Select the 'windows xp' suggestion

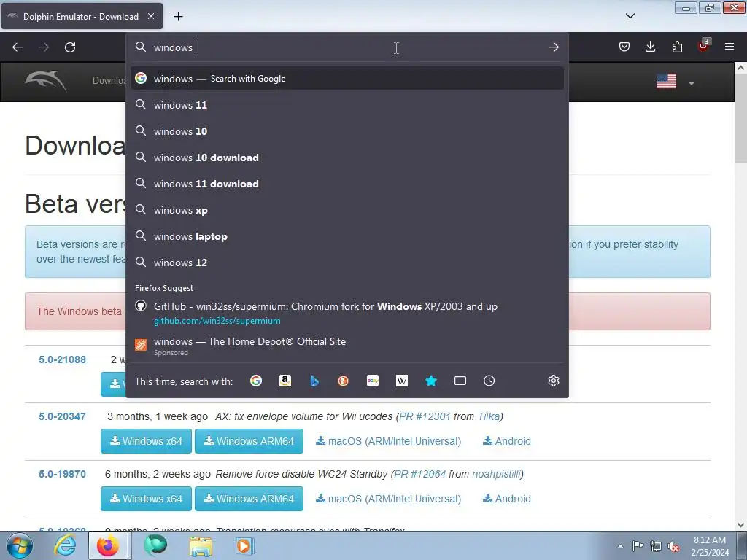point(347,210)
